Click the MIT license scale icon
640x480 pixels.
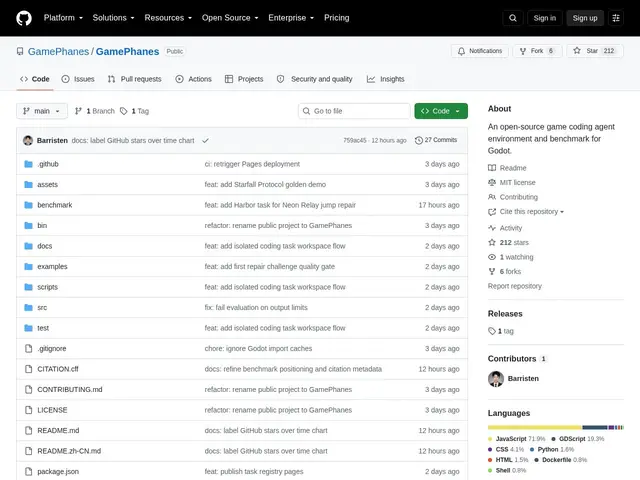coord(492,182)
